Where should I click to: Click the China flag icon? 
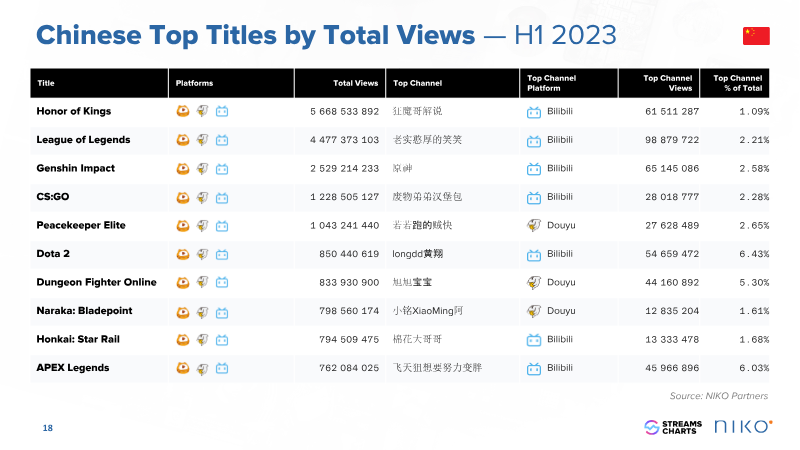click(x=755, y=36)
